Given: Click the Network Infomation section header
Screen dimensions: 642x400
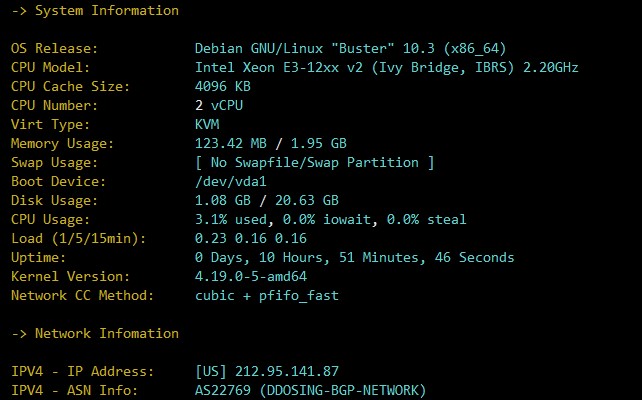Looking at the screenshot, I should coord(95,334).
